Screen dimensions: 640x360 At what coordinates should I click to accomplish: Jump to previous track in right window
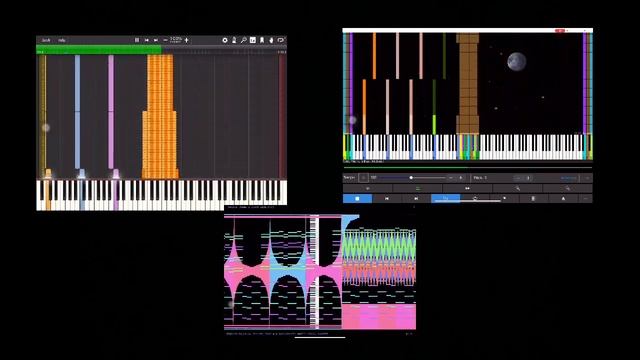(387, 198)
